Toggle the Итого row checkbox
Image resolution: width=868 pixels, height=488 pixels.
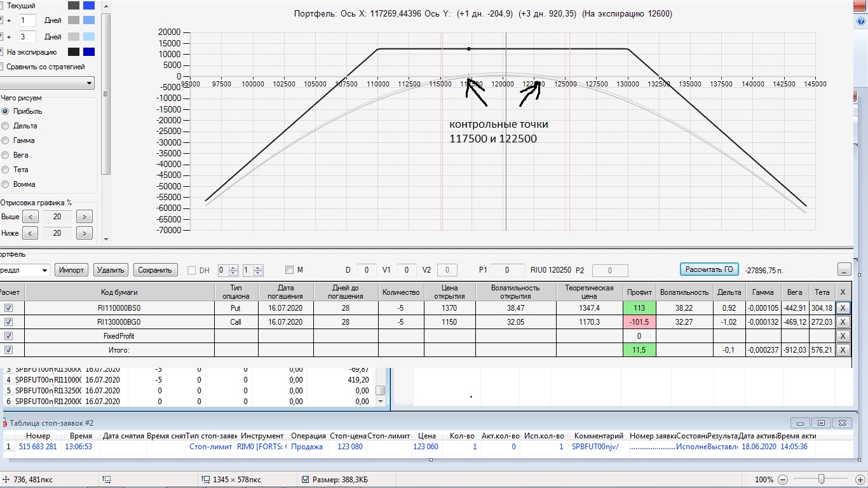pos(8,349)
